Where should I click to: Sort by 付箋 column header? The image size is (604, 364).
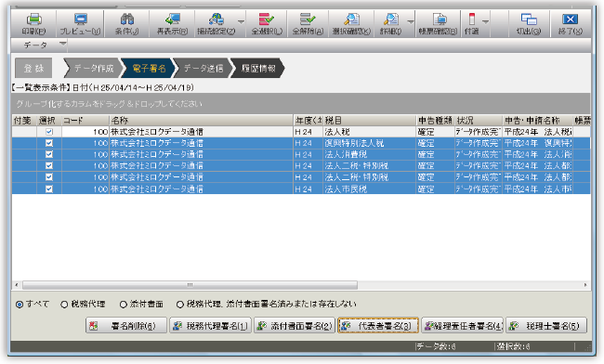pyautogui.click(x=24, y=121)
